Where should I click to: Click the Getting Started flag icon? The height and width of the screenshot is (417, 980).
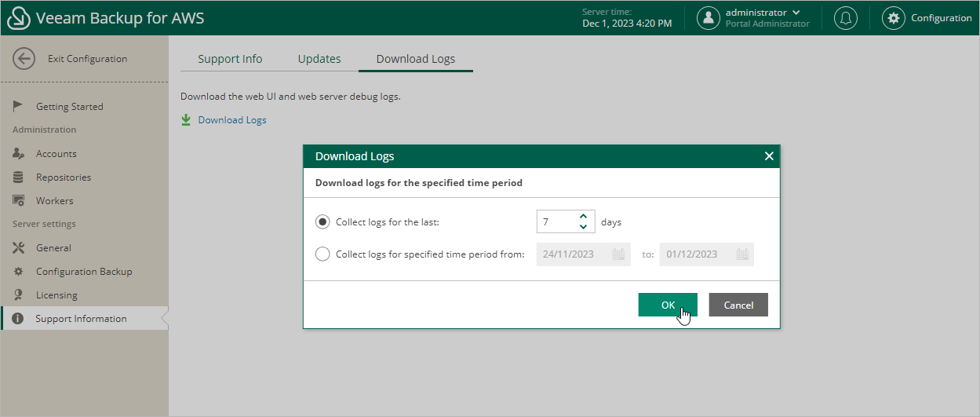pos(19,107)
